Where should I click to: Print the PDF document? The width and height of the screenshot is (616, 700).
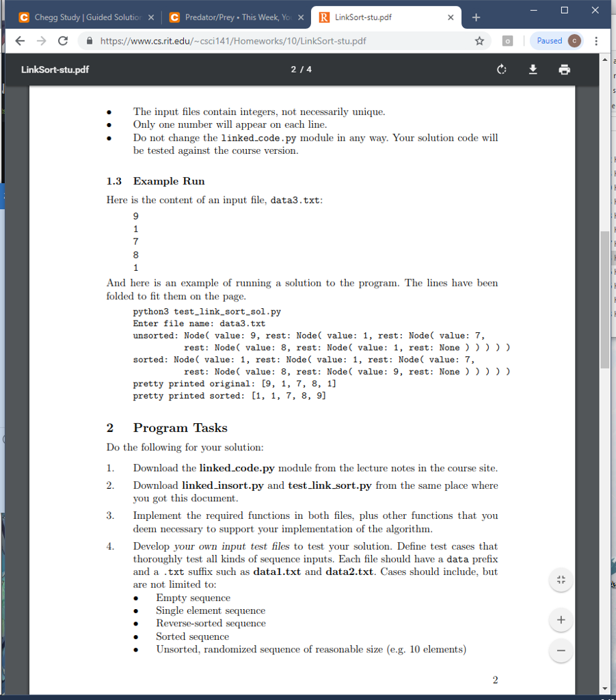(564, 70)
